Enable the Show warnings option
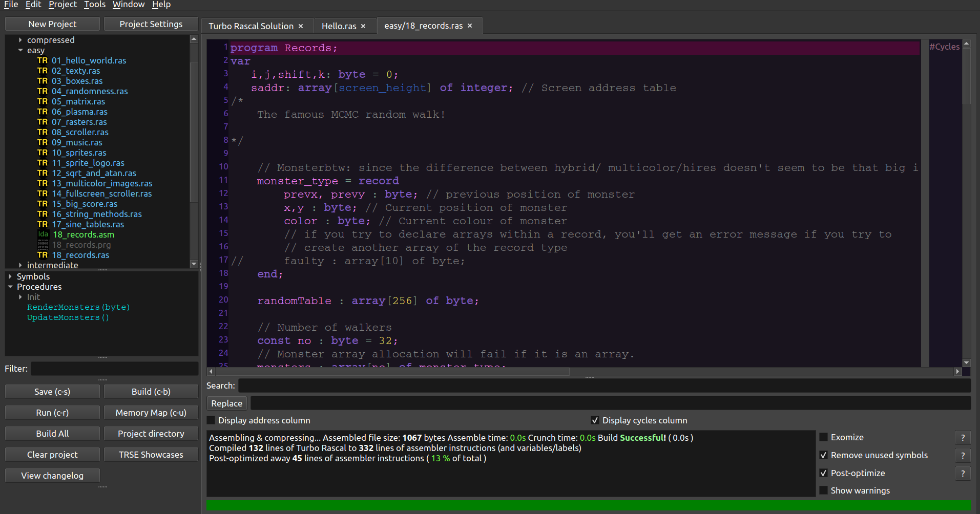Image resolution: width=980 pixels, height=514 pixels. click(823, 490)
